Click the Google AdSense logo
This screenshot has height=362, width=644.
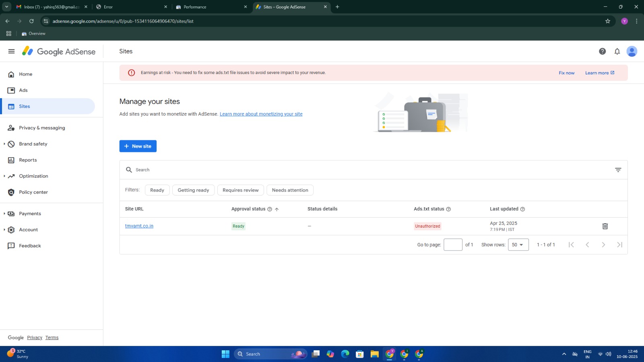pyautogui.click(x=59, y=51)
